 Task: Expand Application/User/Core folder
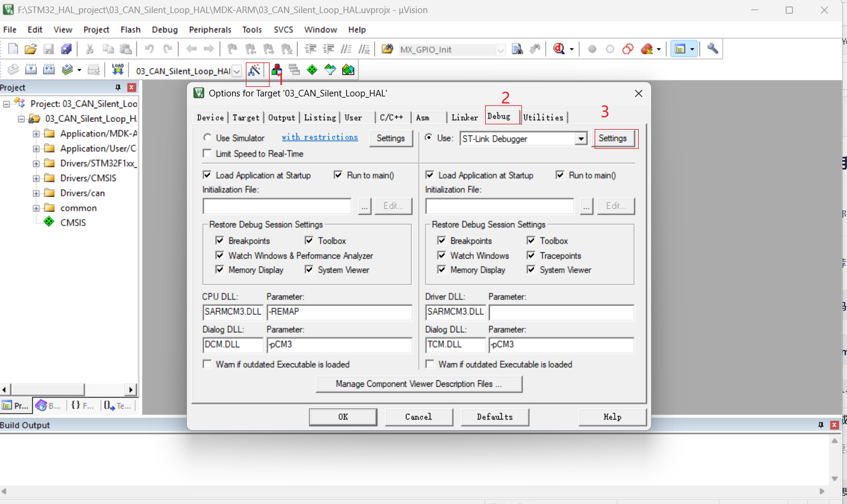(36, 148)
